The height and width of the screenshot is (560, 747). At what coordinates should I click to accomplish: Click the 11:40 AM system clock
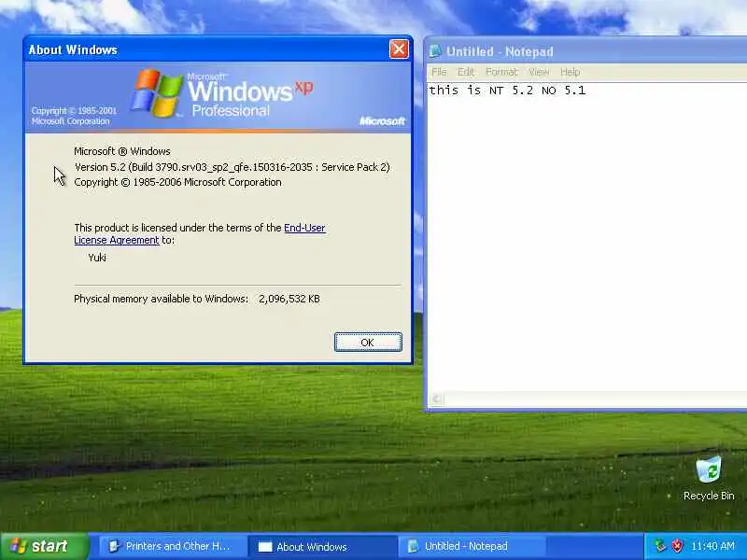712,546
